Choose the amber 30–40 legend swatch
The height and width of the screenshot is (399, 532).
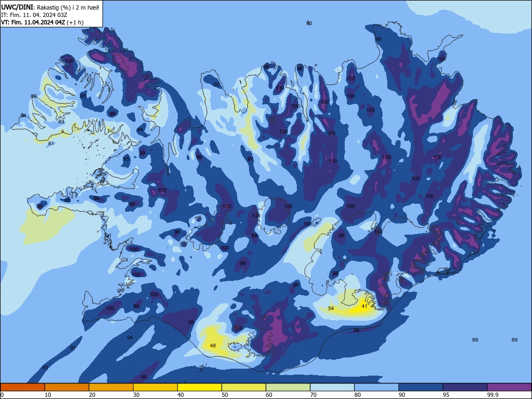(x=155, y=387)
